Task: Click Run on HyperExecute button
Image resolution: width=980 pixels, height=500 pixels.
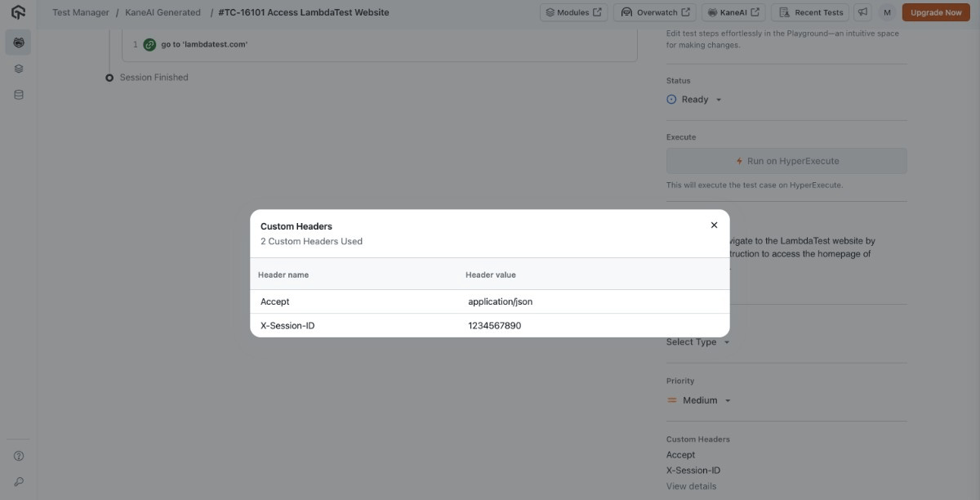Action: click(x=786, y=160)
